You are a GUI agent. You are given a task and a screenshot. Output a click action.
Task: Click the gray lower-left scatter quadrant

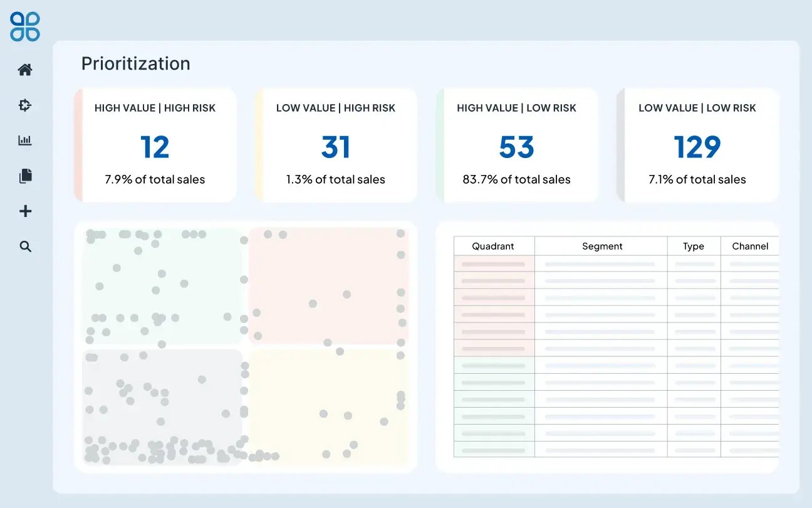click(x=162, y=407)
